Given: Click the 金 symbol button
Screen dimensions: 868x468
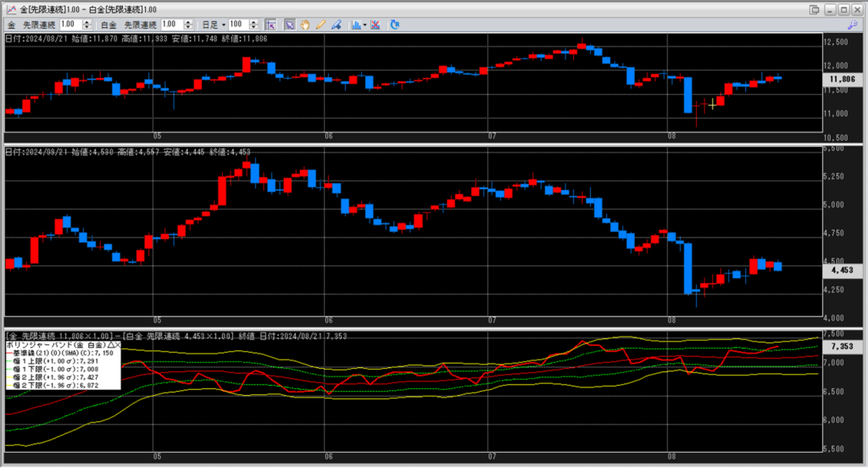Looking at the screenshot, I should pyautogui.click(x=10, y=25).
